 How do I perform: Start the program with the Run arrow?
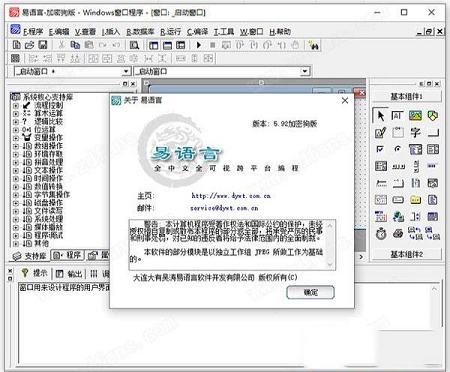(199, 45)
